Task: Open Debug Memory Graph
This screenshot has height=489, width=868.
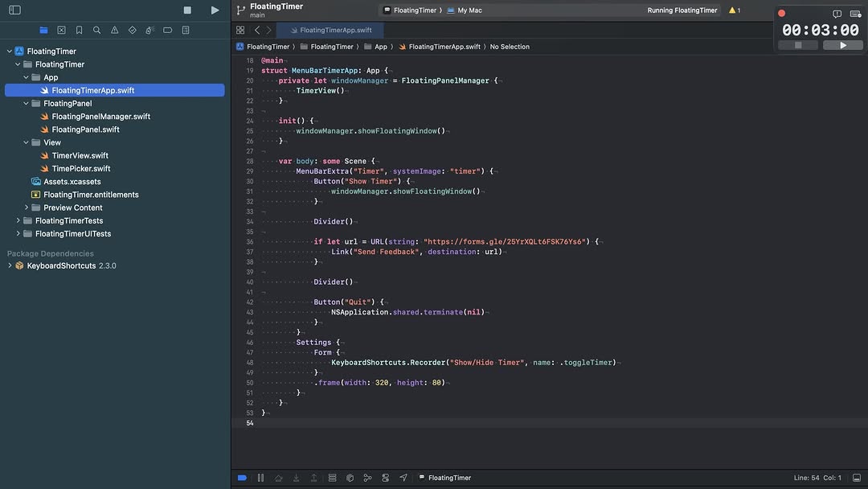Action: [367, 478]
